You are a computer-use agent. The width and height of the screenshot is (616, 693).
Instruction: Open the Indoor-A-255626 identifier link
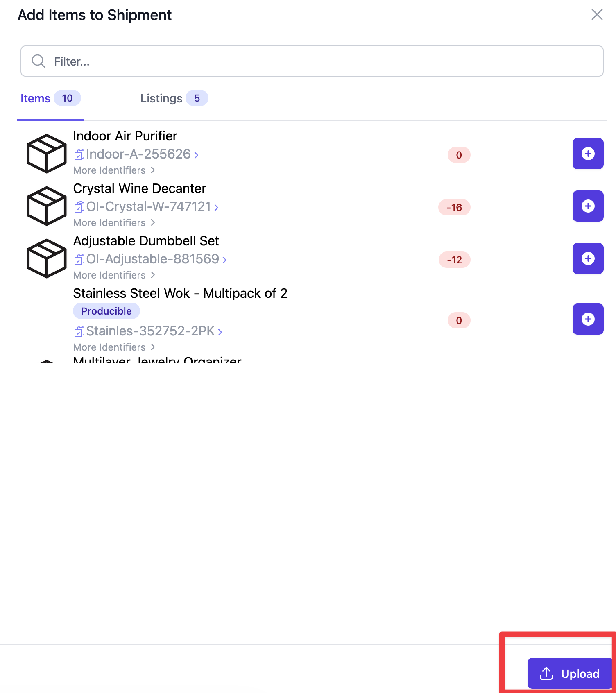(138, 154)
